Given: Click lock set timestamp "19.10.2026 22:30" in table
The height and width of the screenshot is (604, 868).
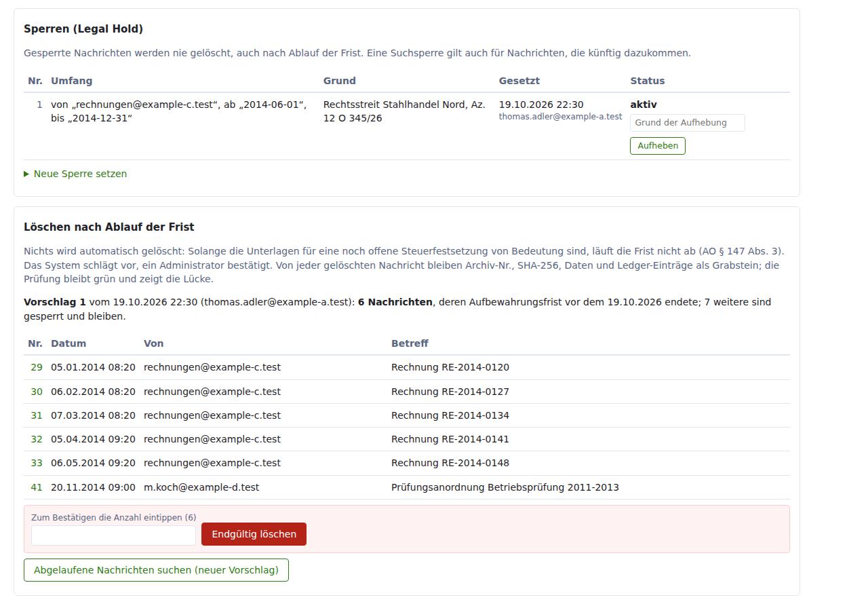Looking at the screenshot, I should [541, 105].
